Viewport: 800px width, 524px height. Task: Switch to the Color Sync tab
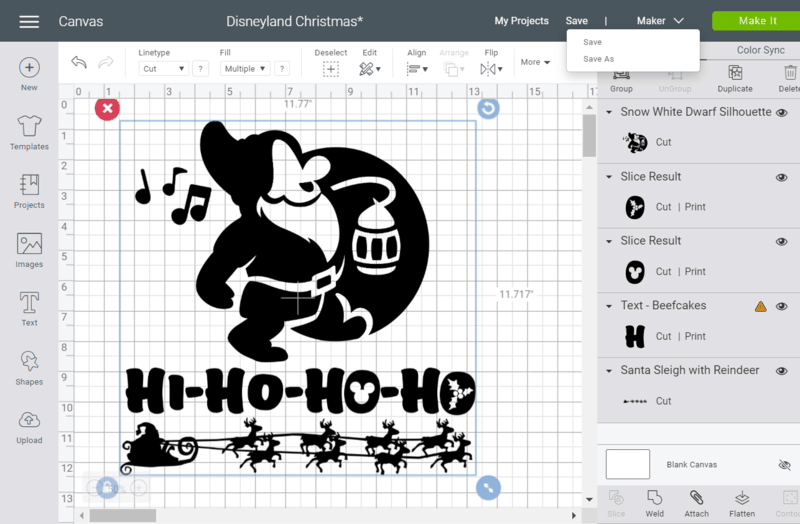coord(760,50)
